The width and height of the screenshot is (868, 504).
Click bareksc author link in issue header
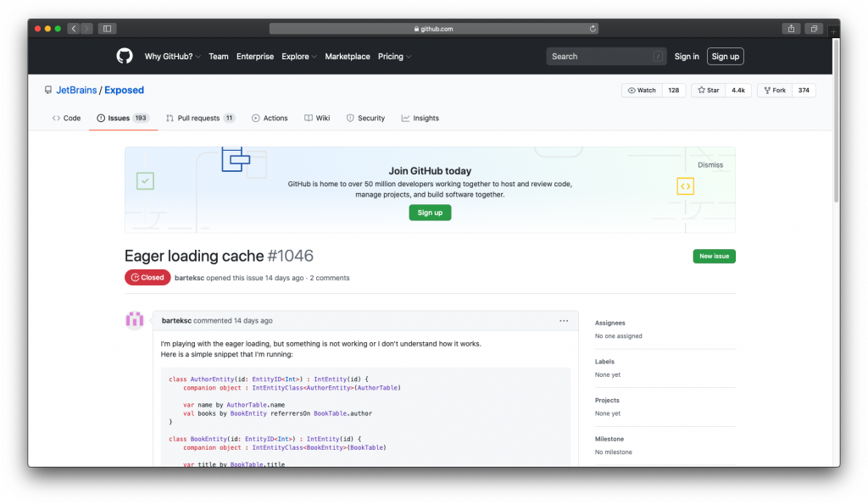pos(189,278)
